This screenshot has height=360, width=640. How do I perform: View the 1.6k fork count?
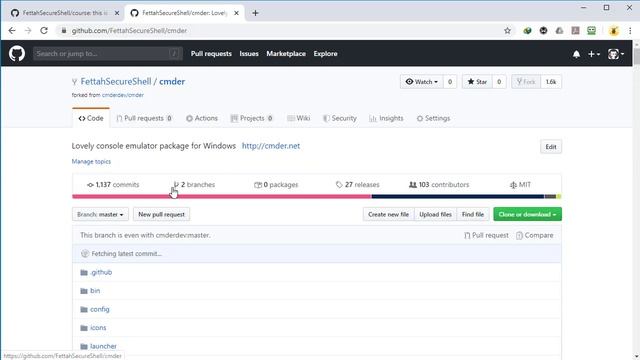(551, 82)
